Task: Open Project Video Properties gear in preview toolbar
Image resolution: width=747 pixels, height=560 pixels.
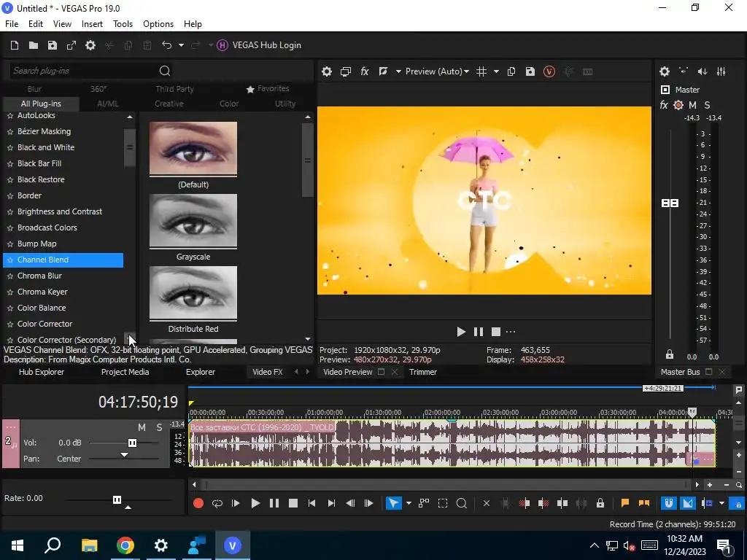Action: [x=326, y=71]
